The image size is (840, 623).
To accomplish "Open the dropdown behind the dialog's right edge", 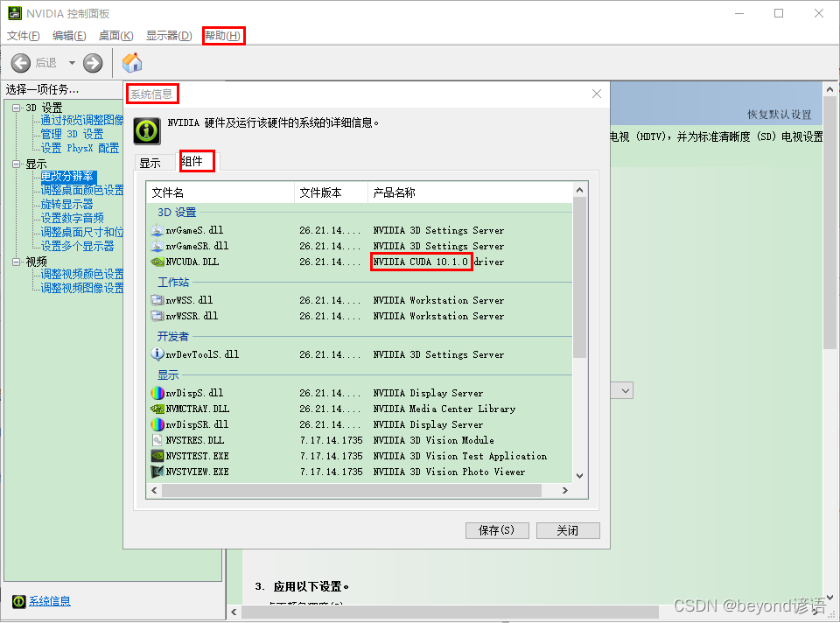I will [x=625, y=390].
